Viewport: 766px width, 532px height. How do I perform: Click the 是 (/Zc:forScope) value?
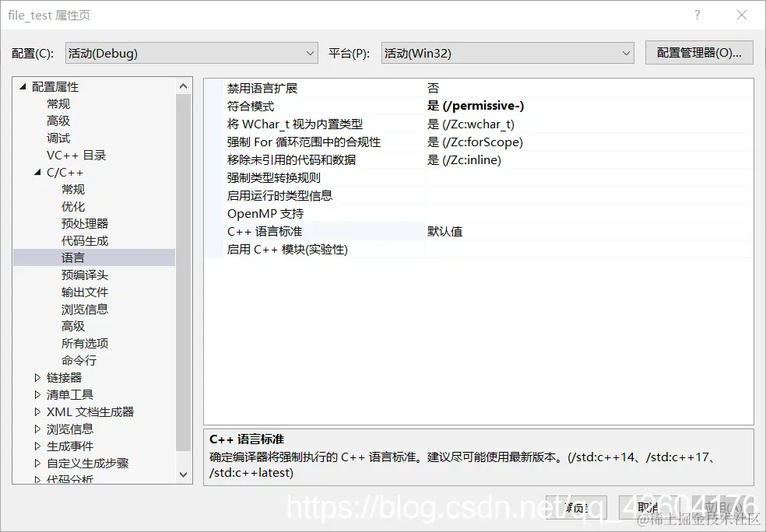click(476, 142)
